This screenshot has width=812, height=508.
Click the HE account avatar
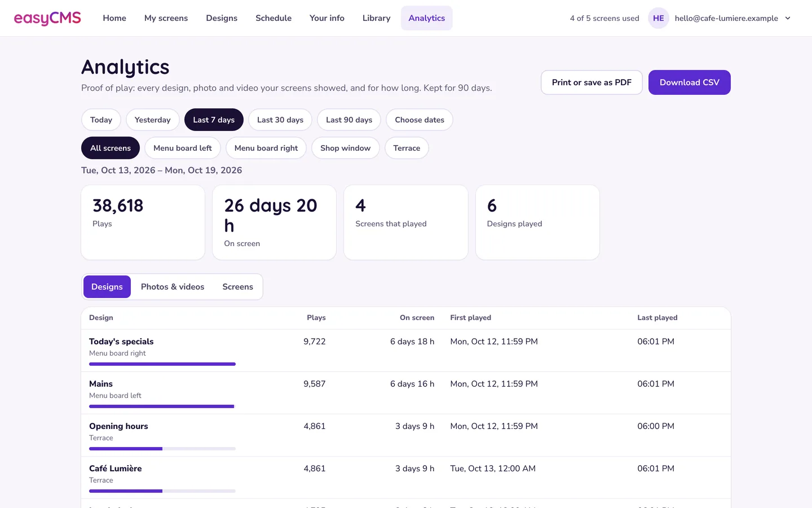(x=658, y=18)
